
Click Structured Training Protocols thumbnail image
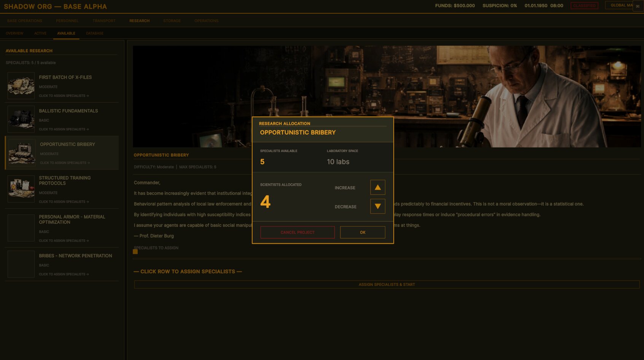click(x=21, y=189)
